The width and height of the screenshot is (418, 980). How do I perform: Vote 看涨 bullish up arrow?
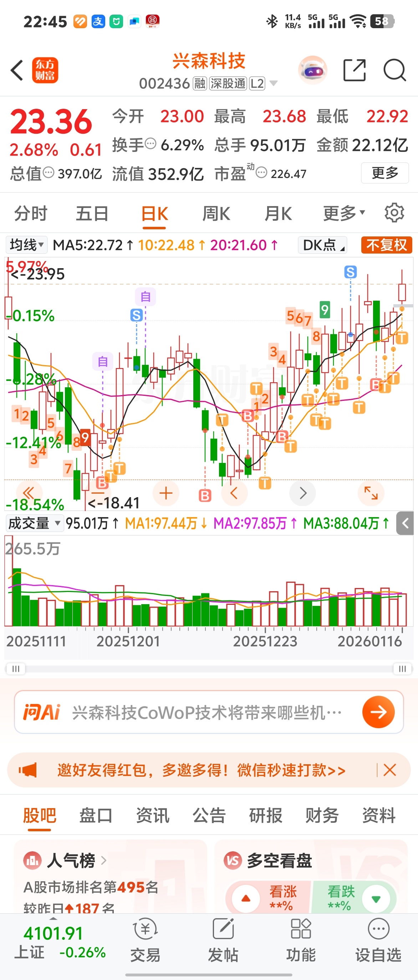pyautogui.click(x=246, y=899)
